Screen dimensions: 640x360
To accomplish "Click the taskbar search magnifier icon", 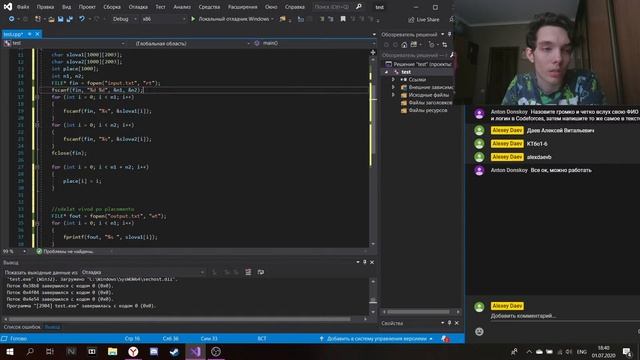I will coord(30,351).
